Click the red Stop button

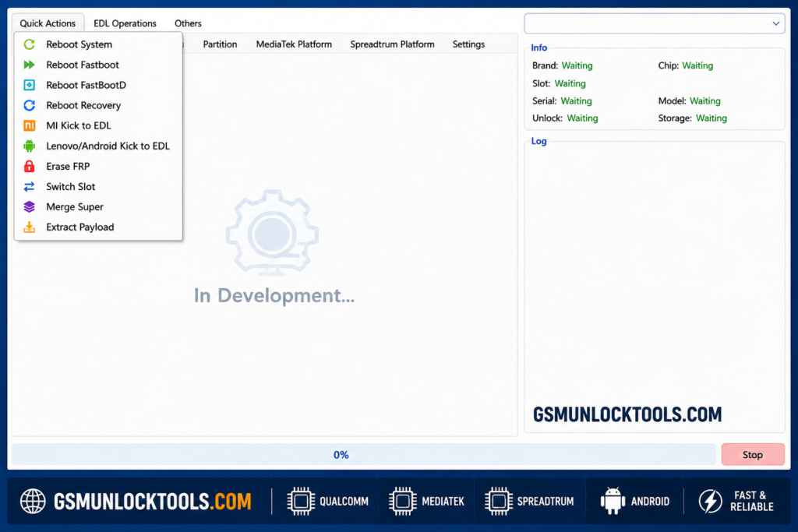(x=753, y=455)
